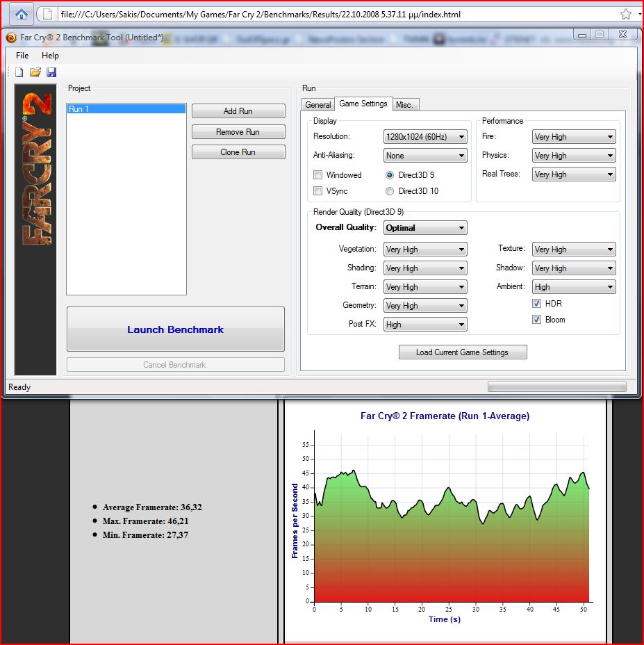Click the progress bar in the status bar

[x=557, y=386]
